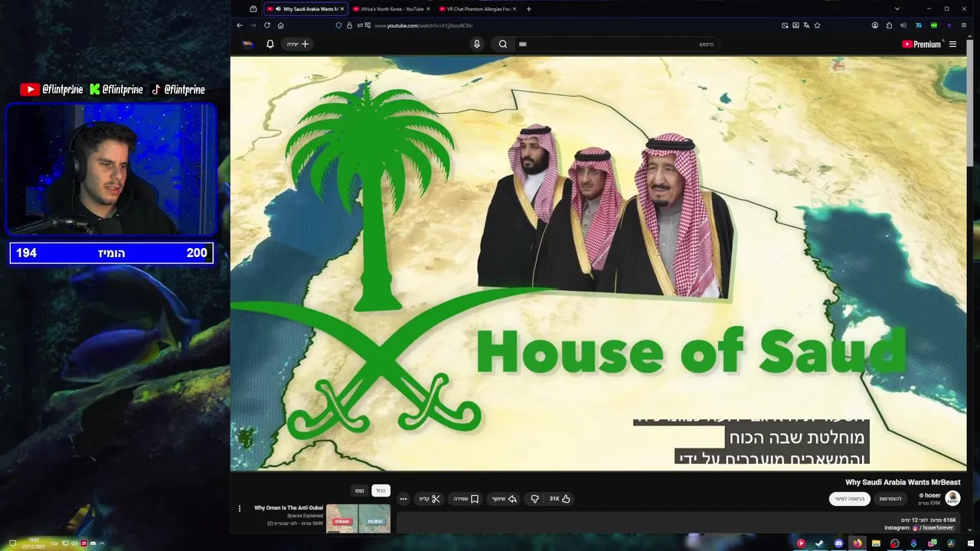The width and height of the screenshot is (980, 551).
Task: Open the YouTube hamburger guide menu
Action: click(952, 44)
